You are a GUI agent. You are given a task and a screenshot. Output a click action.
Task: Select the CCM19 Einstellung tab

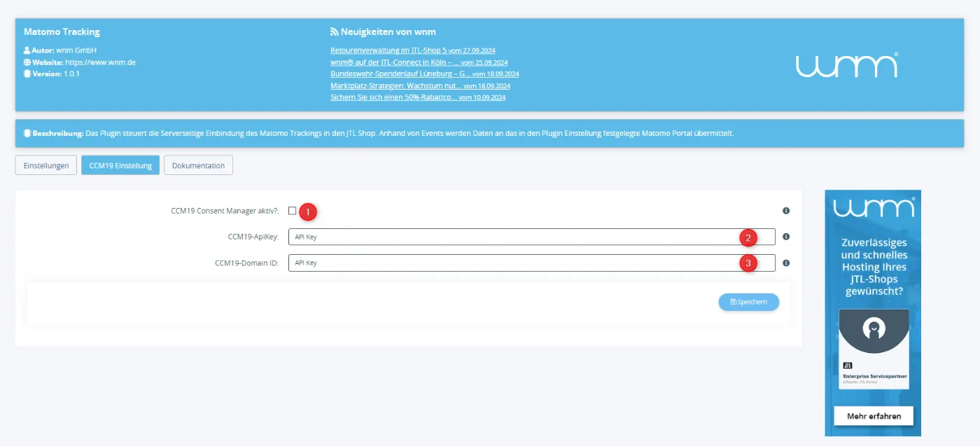[x=120, y=165]
